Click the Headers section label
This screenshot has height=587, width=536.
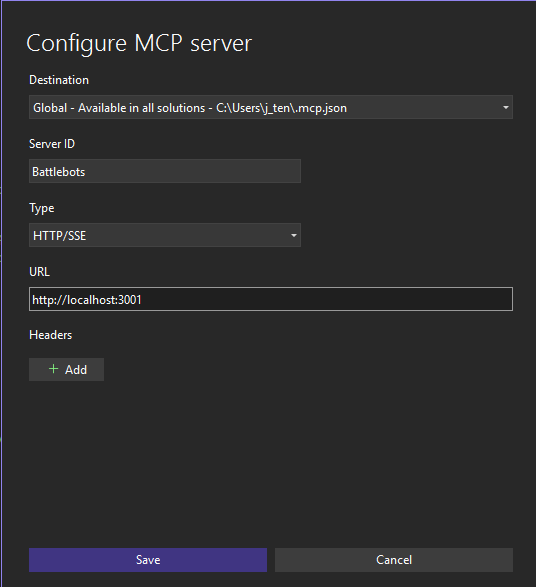tap(51, 335)
